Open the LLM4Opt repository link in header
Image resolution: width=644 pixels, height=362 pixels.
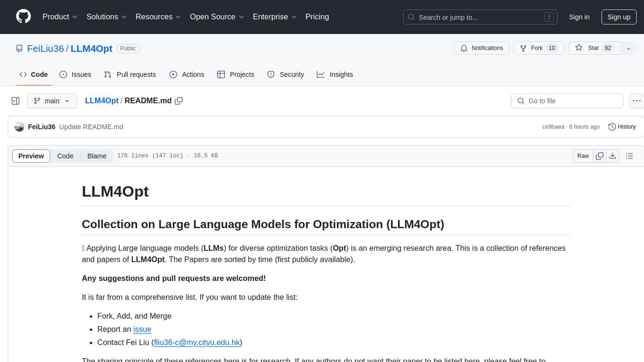coord(91,48)
